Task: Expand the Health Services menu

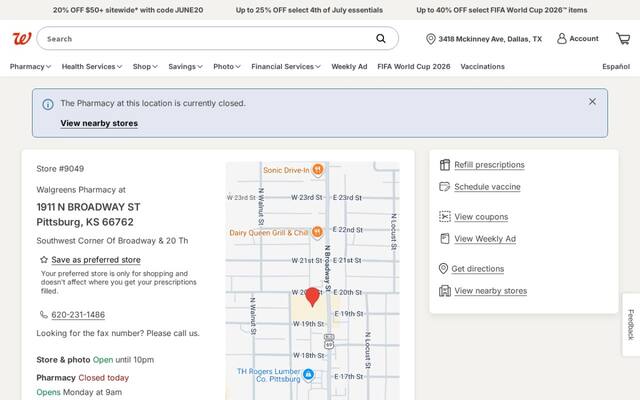Action: (x=92, y=67)
